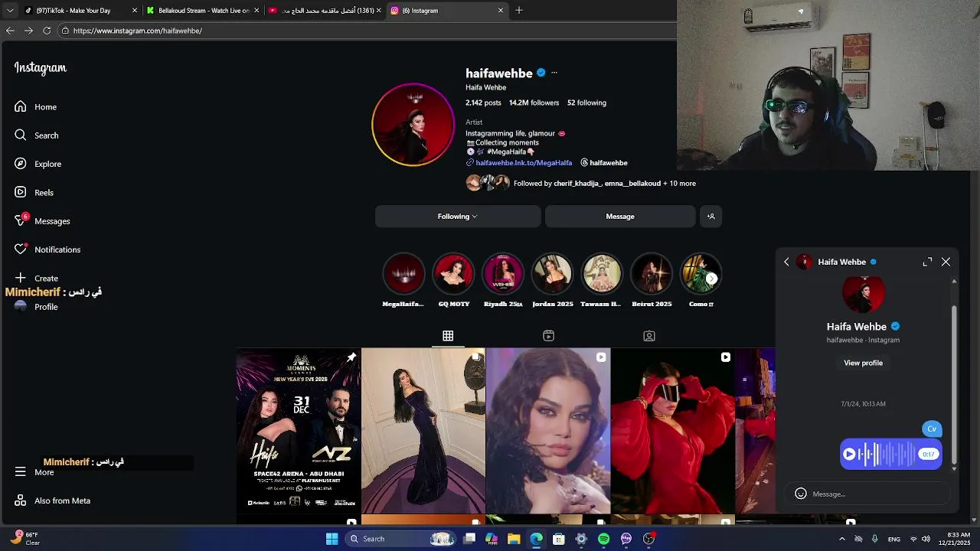Click the Instagram logo
This screenshot has width=980, height=551.
click(41, 68)
